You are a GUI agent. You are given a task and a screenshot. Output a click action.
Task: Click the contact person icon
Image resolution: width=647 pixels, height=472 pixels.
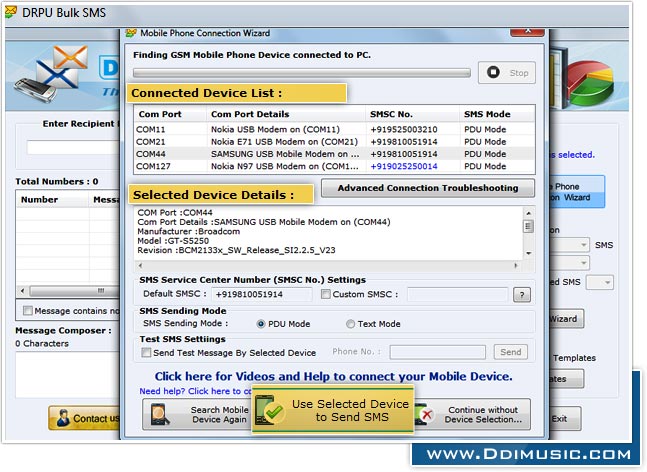pyautogui.click(x=63, y=418)
